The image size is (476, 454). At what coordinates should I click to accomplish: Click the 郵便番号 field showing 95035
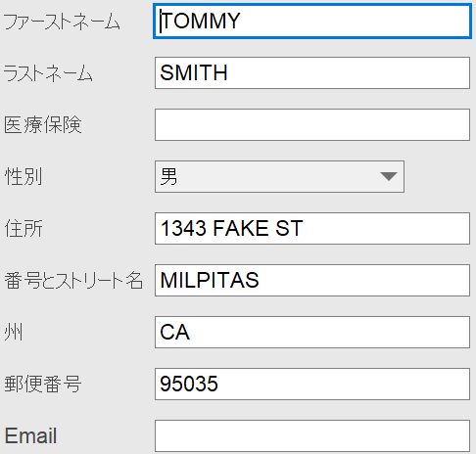pos(312,384)
